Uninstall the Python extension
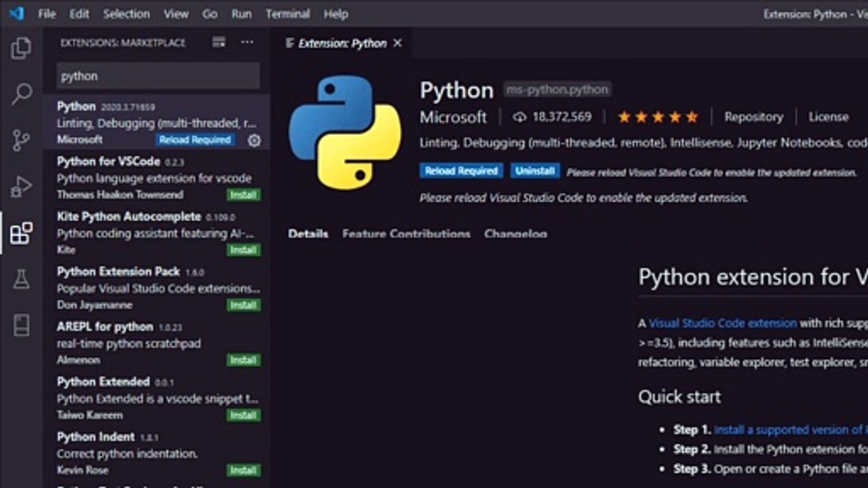 click(x=535, y=171)
